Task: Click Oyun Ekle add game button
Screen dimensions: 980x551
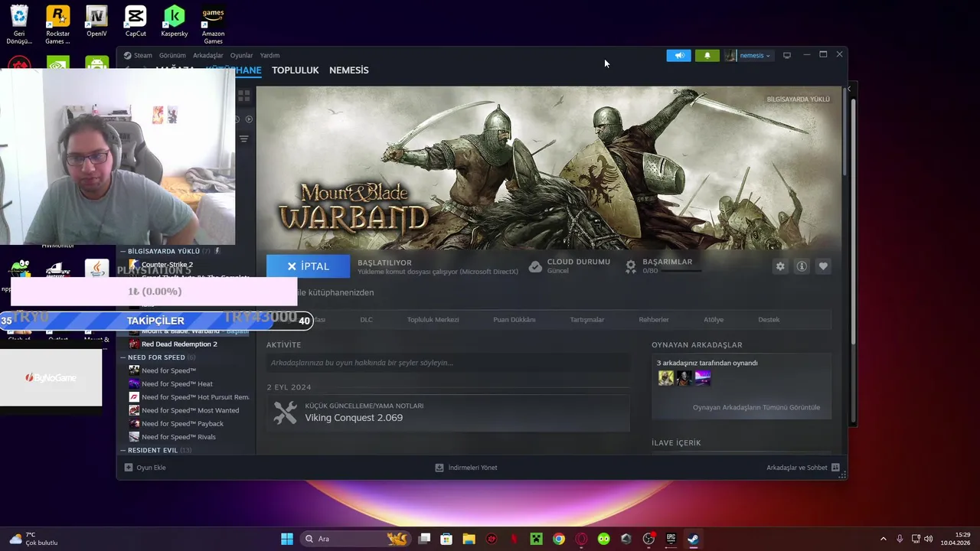Action: [x=145, y=468]
